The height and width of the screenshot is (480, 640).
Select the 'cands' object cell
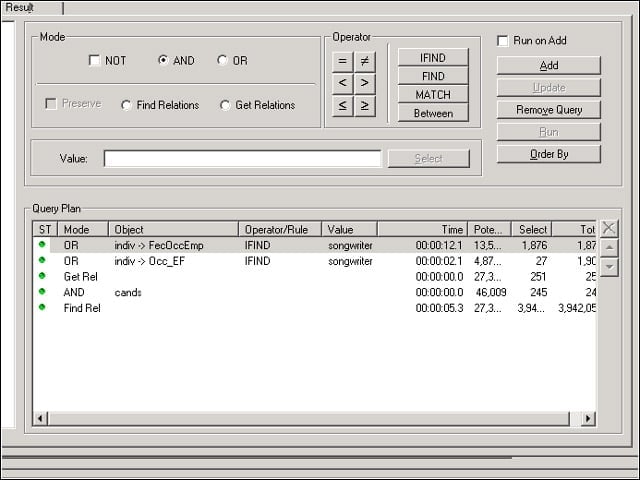128,292
